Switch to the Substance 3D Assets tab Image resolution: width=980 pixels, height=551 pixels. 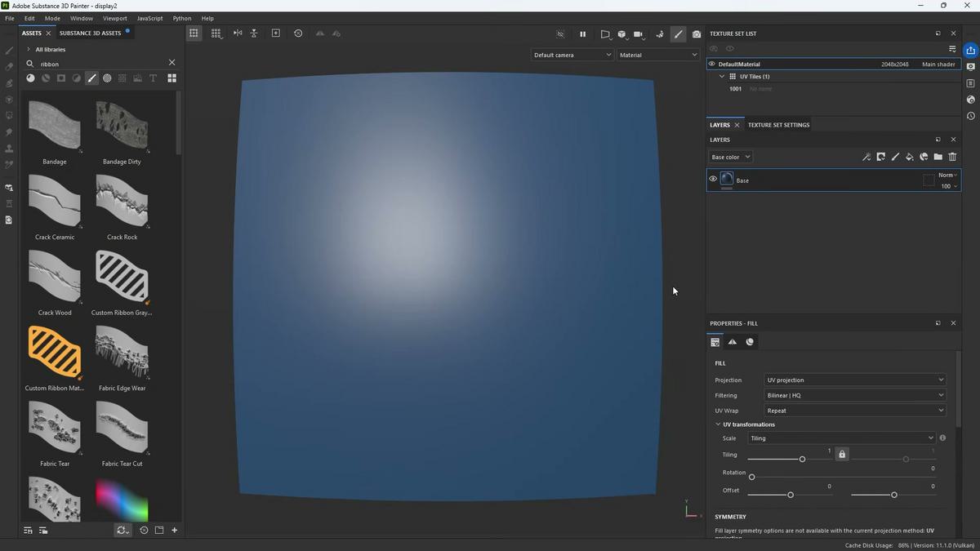[x=90, y=33]
